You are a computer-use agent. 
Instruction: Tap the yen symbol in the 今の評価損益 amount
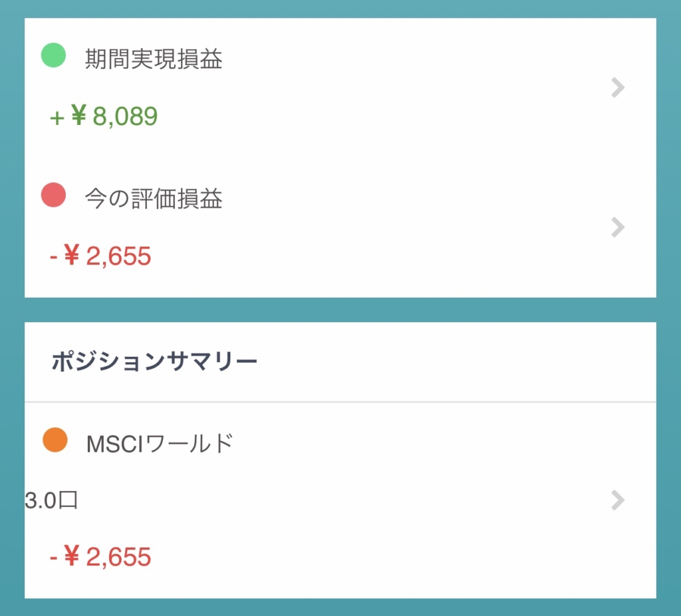coord(72,255)
